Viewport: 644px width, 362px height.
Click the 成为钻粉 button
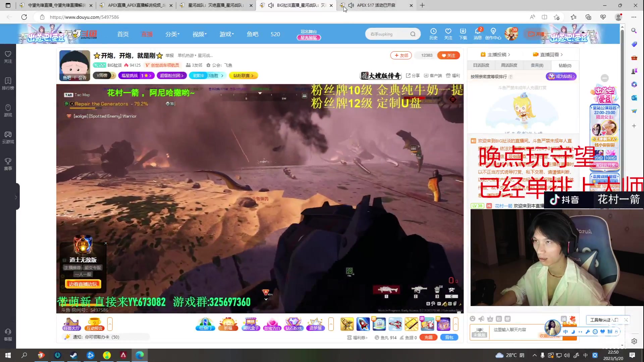pyautogui.click(x=561, y=76)
